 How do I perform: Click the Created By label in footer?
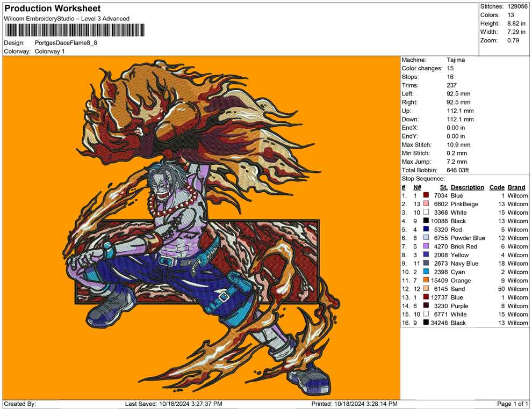[20, 404]
